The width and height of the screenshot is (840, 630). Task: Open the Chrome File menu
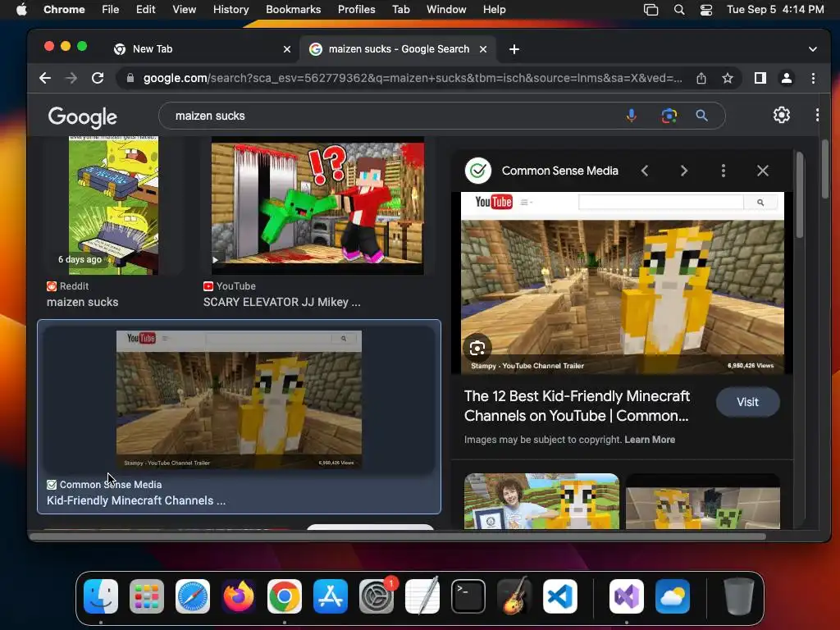(111, 10)
